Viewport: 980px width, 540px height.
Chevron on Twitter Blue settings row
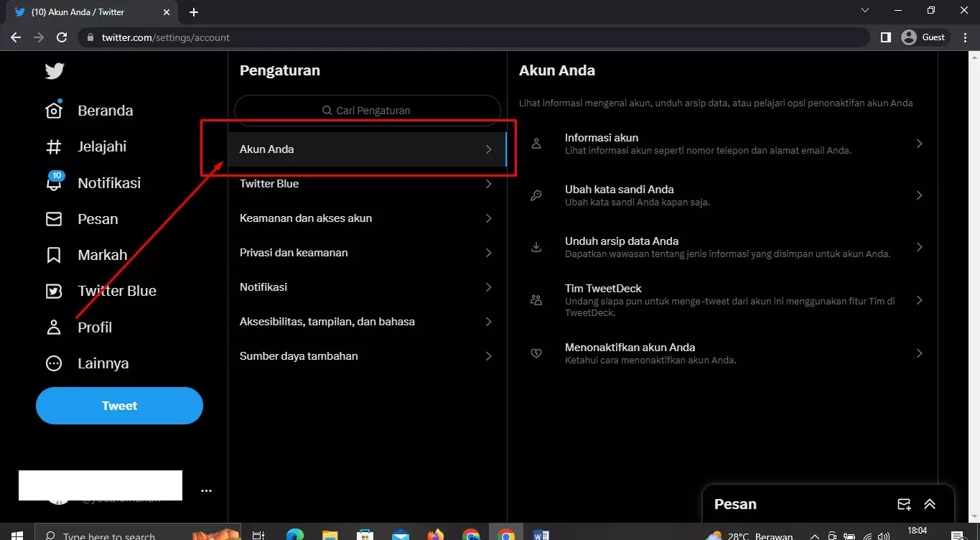click(488, 184)
